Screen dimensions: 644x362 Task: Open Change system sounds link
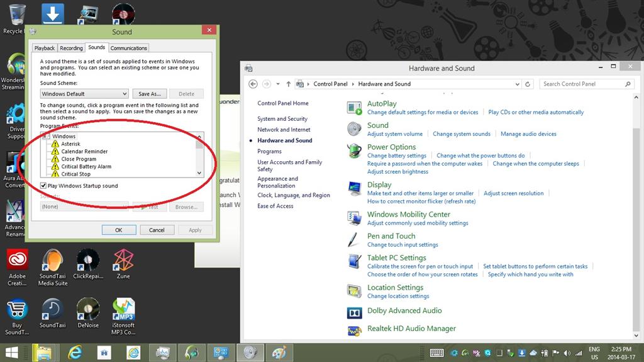pyautogui.click(x=461, y=134)
